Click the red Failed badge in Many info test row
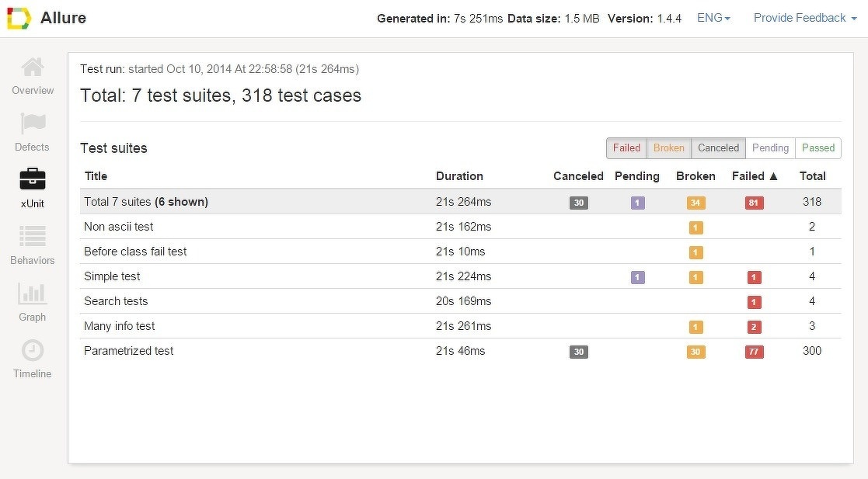Viewport: 868px width, 479px height. point(754,327)
